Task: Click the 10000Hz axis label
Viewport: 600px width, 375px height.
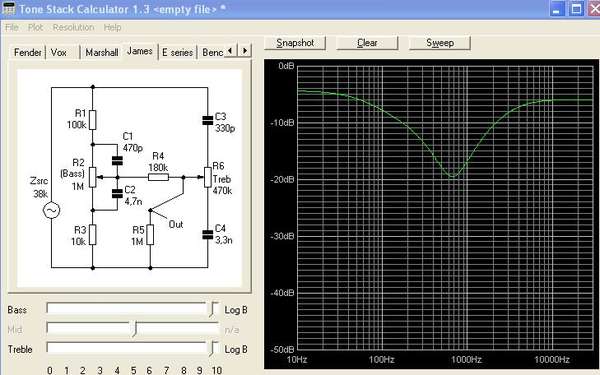Action: (552, 360)
